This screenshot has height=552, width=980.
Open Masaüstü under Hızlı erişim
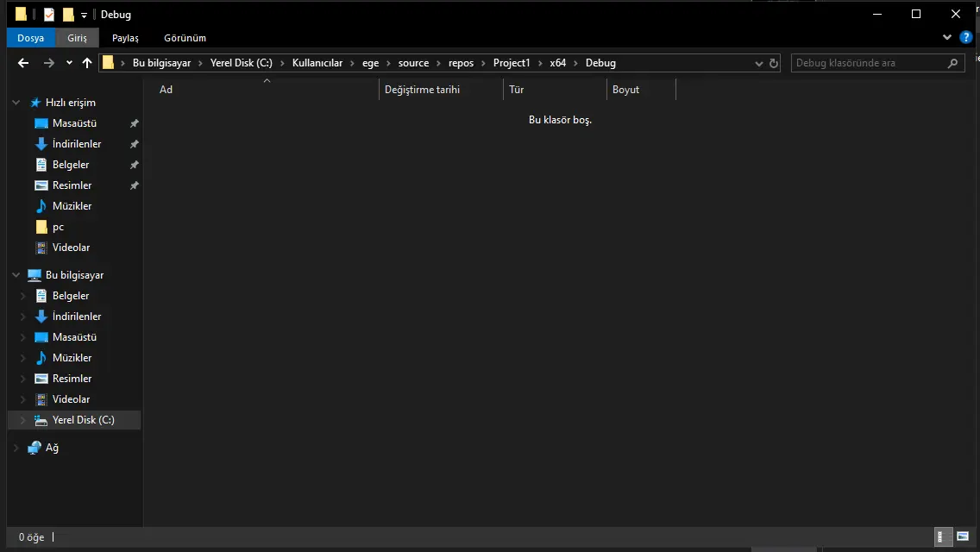click(x=74, y=123)
